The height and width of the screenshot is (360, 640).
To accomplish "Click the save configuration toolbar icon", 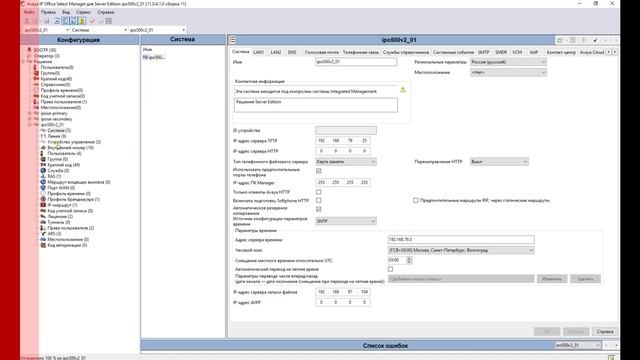I will pos(46,21).
